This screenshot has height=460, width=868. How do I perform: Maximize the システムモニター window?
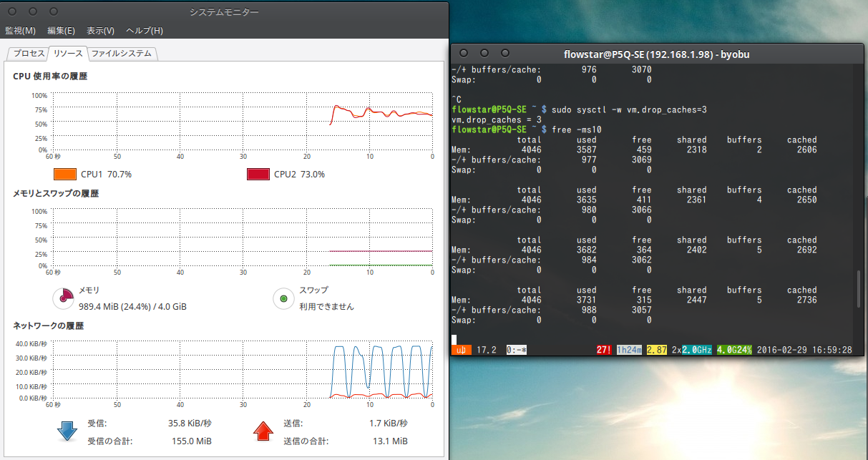(54, 12)
